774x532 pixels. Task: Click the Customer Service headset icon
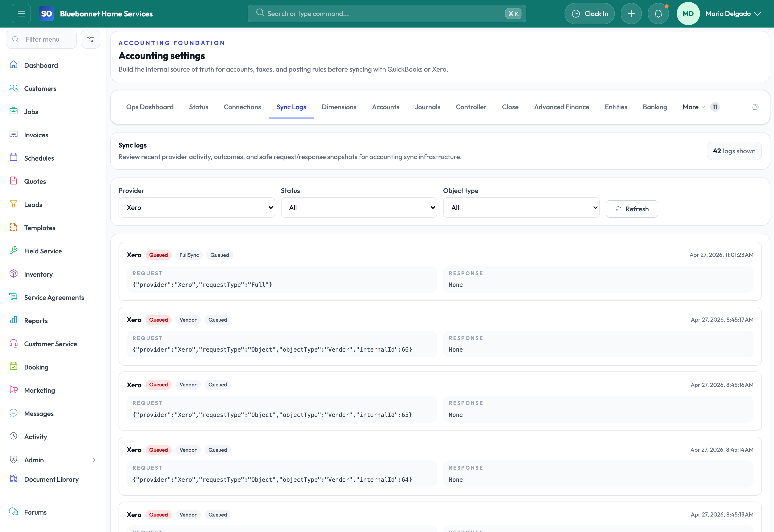tap(13, 343)
